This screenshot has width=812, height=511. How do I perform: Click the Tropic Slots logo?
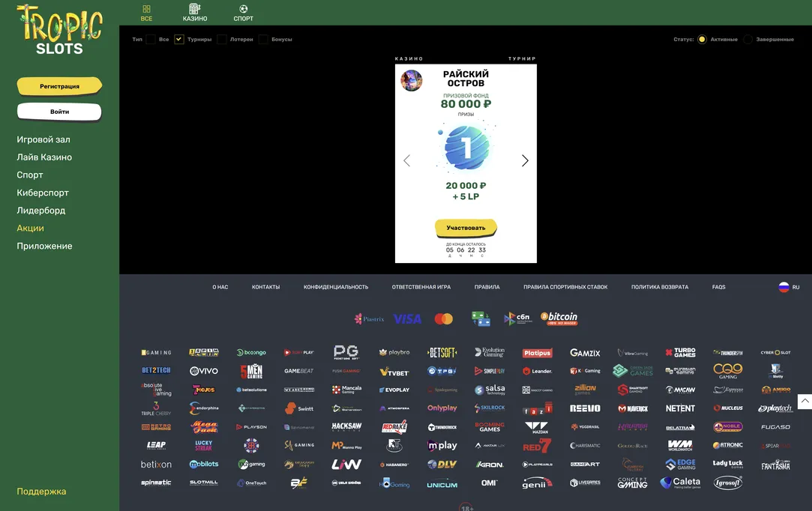coord(59,28)
